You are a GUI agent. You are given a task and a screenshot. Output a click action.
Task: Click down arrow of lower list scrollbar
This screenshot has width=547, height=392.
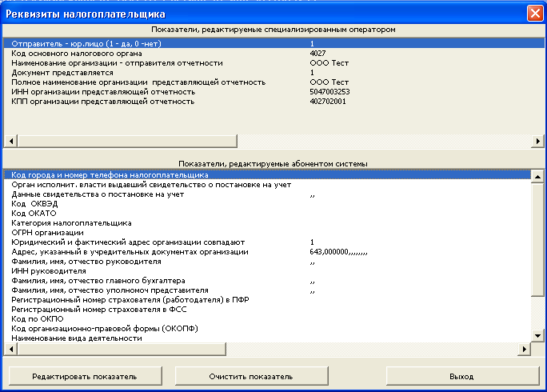(537, 336)
